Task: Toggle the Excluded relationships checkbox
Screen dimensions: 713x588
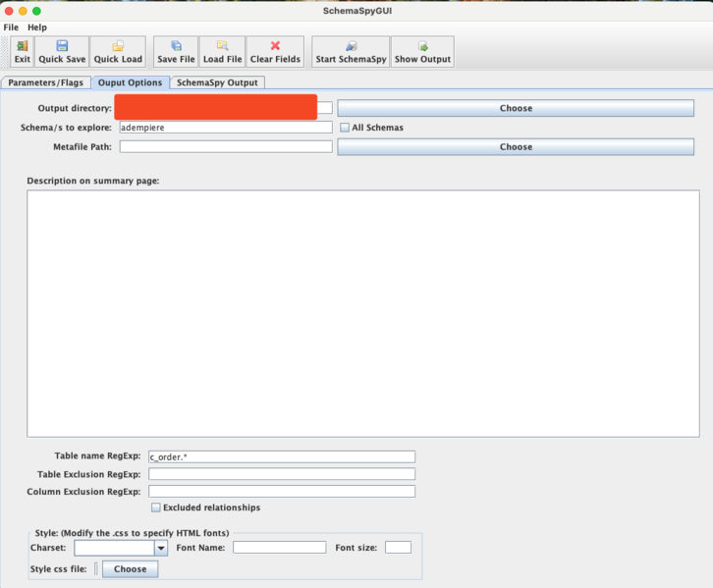Action: [x=155, y=508]
